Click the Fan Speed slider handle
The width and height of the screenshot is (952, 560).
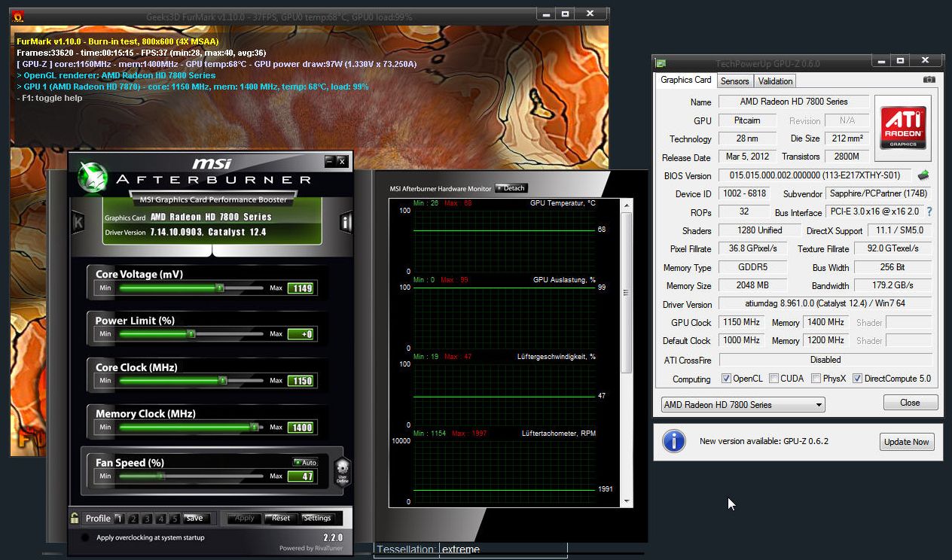[160, 476]
